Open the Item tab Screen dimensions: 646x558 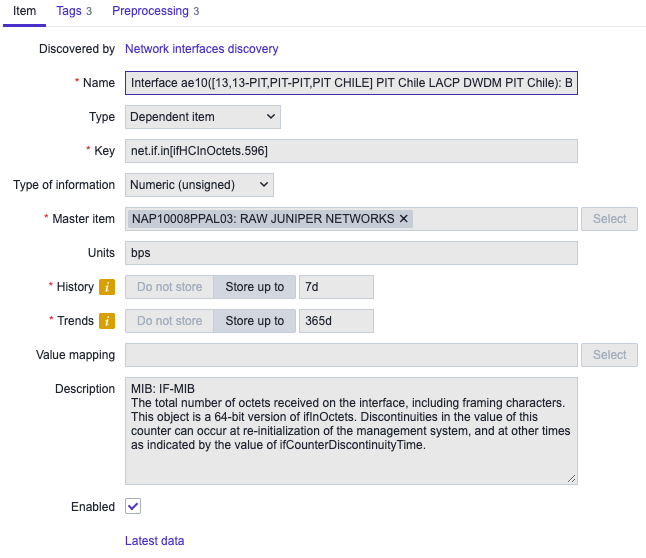24,11
